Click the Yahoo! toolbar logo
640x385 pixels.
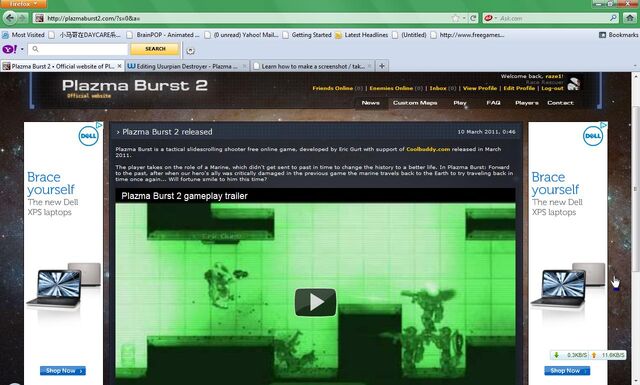coord(9,49)
